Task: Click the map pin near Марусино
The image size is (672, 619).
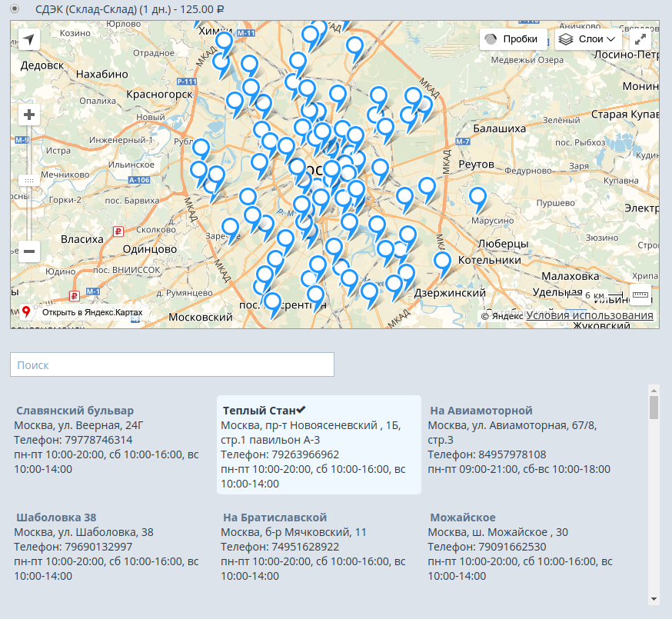Action: click(x=478, y=198)
